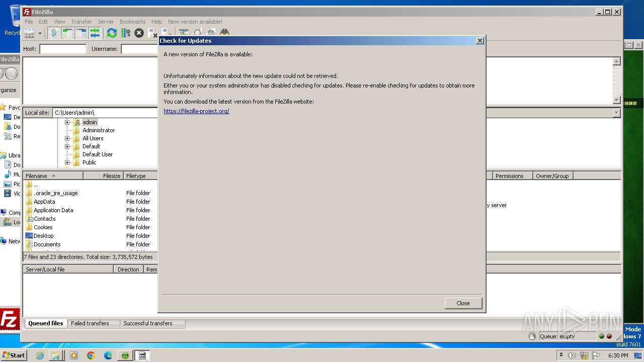Toggle local directory tree display icon
This screenshot has height=362, width=644.
pos(67,33)
